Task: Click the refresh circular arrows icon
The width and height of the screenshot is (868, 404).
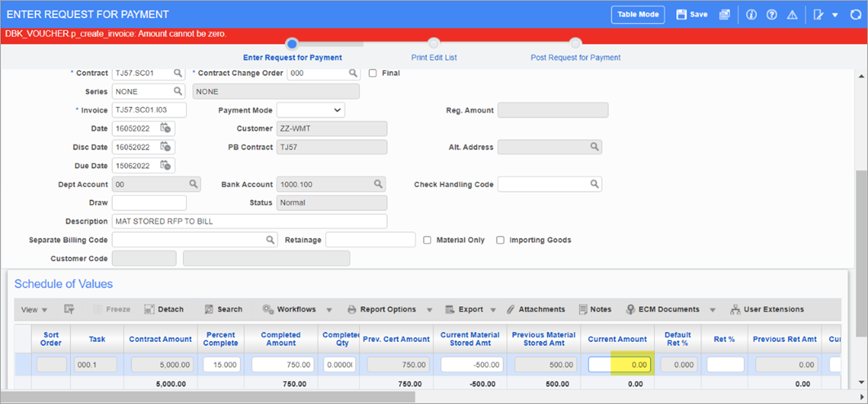Action: coord(857,15)
